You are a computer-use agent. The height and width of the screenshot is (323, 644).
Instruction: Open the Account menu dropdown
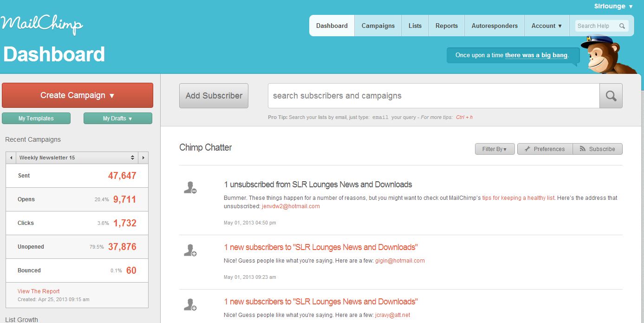(546, 26)
